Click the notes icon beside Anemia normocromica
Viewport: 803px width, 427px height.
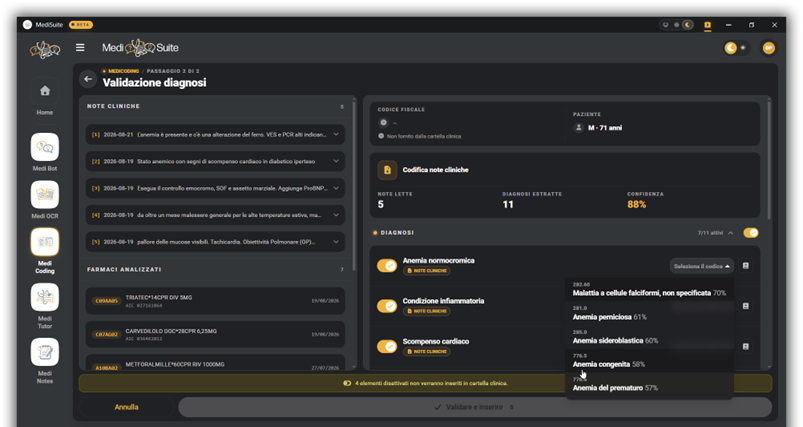tap(746, 266)
